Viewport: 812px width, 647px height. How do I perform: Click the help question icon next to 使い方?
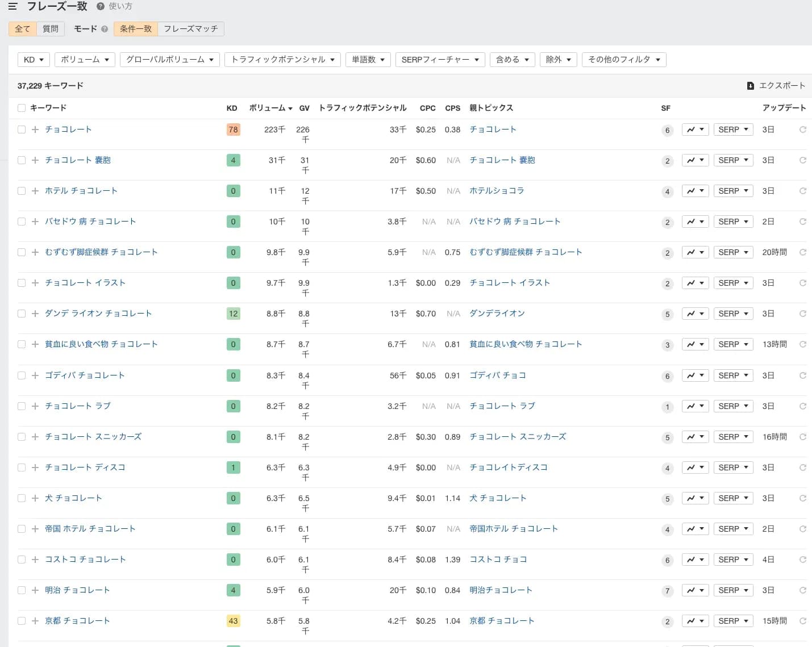pyautogui.click(x=101, y=6)
